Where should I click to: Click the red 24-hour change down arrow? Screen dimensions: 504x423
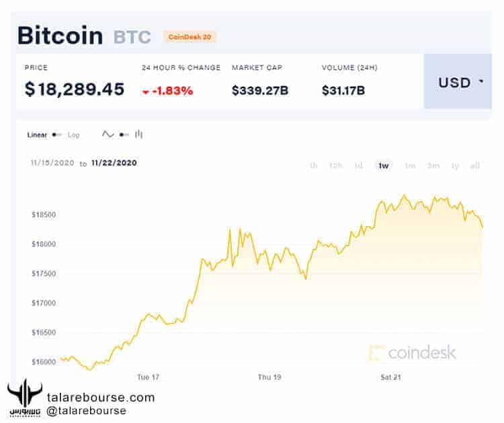(145, 91)
